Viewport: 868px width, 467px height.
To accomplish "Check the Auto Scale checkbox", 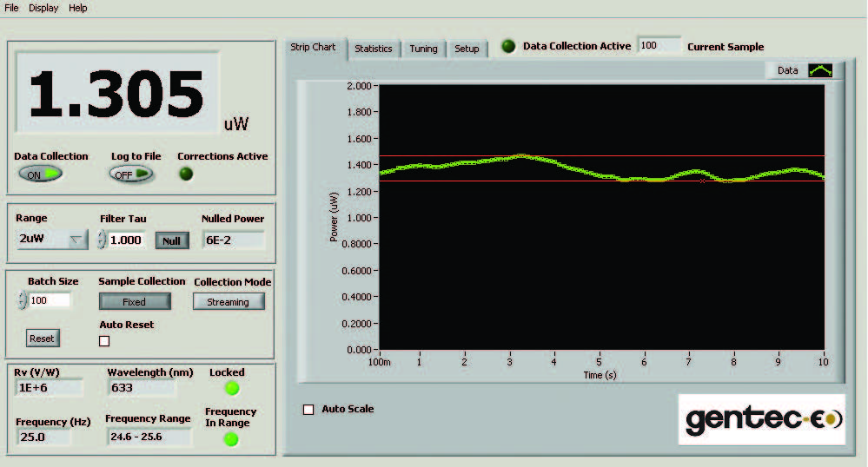I will pos(308,410).
